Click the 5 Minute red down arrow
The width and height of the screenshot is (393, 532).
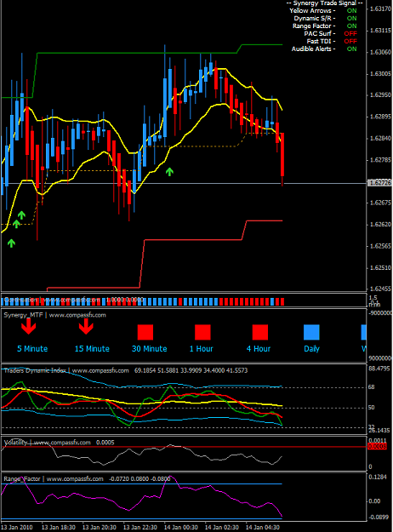tap(28, 327)
